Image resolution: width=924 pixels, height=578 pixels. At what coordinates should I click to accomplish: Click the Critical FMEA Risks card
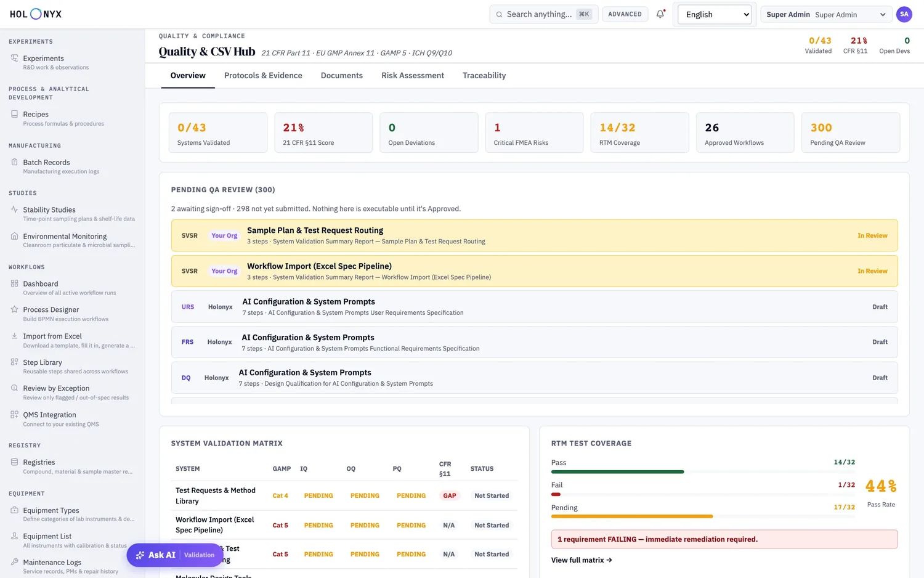pyautogui.click(x=534, y=132)
